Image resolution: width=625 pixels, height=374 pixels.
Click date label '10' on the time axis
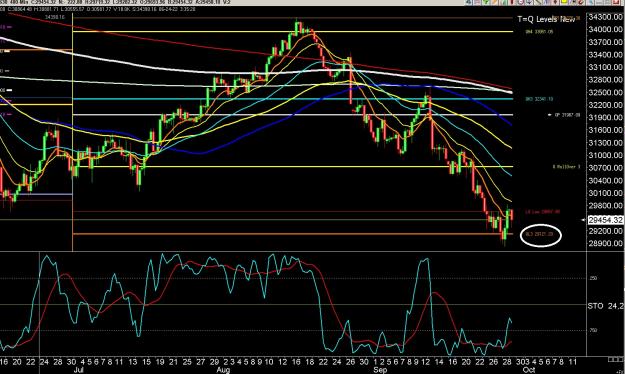click(269, 362)
